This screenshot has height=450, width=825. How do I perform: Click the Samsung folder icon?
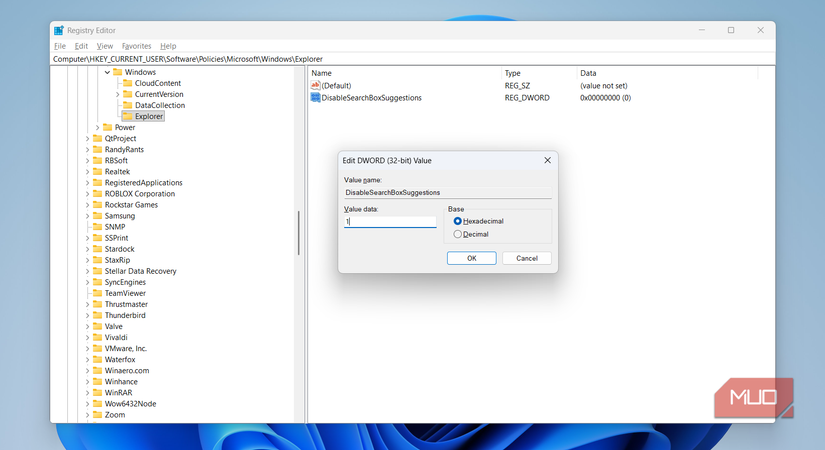pos(97,215)
